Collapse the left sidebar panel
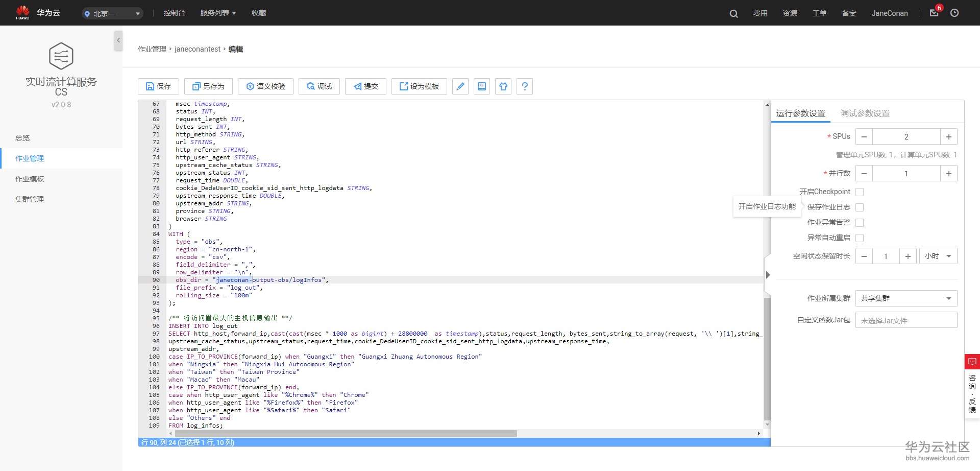The image size is (980, 471). click(118, 40)
